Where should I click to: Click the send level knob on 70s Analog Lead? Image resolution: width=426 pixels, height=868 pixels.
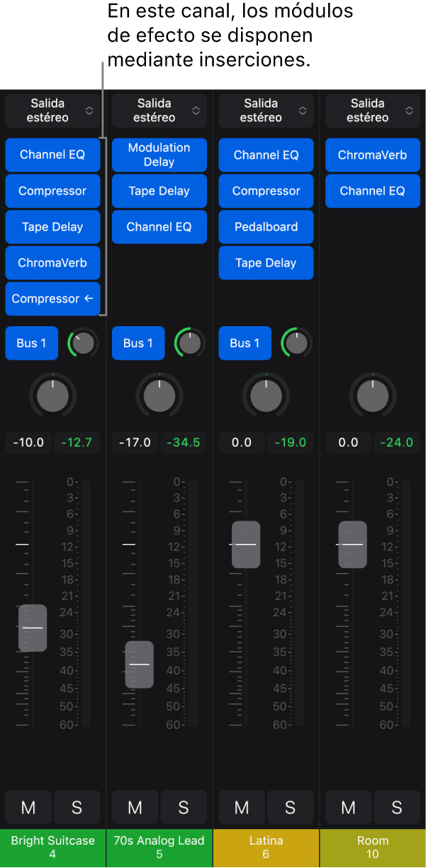pyautogui.click(x=189, y=343)
